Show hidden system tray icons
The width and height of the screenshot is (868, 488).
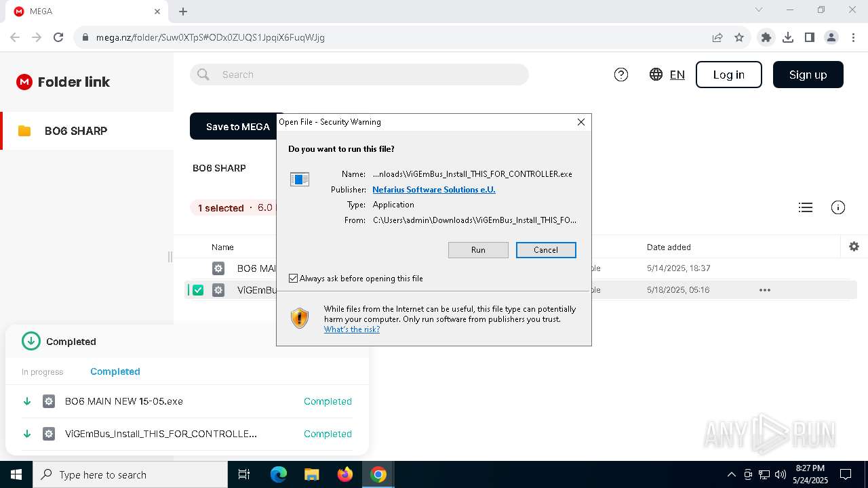(731, 474)
